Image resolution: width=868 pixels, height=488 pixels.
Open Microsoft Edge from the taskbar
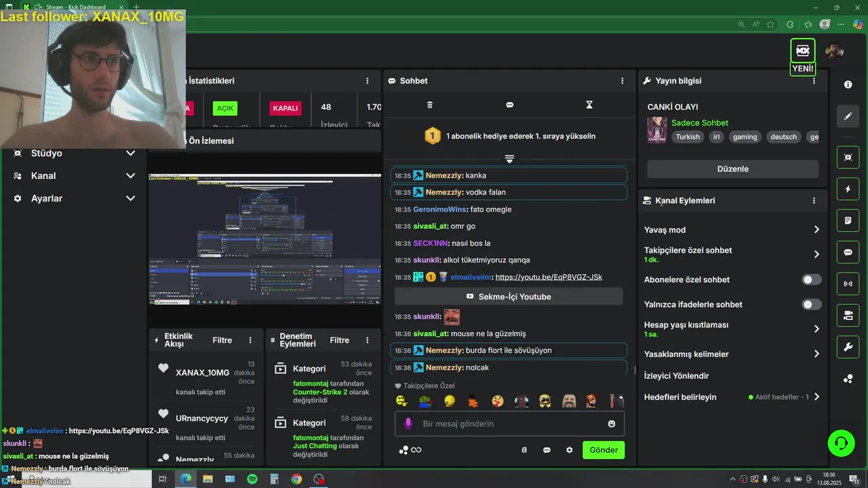(x=185, y=479)
